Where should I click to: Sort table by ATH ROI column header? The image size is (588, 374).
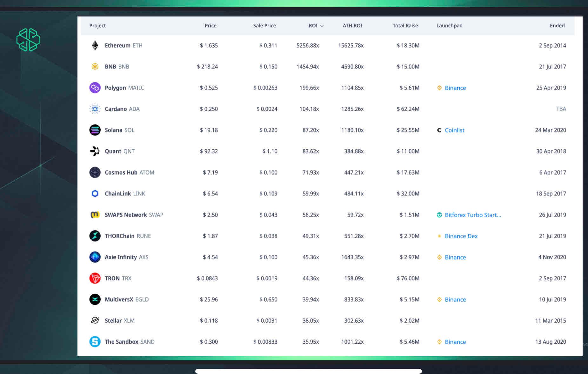352,25
